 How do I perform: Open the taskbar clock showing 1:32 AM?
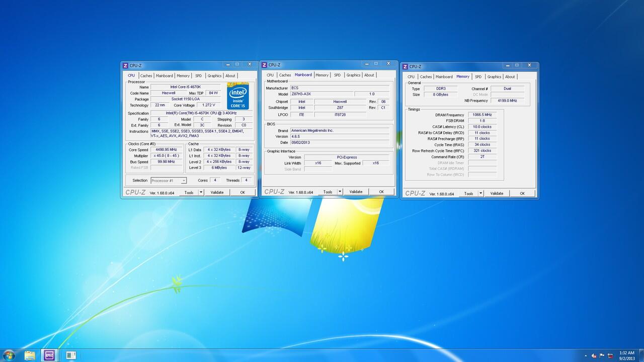click(626, 355)
